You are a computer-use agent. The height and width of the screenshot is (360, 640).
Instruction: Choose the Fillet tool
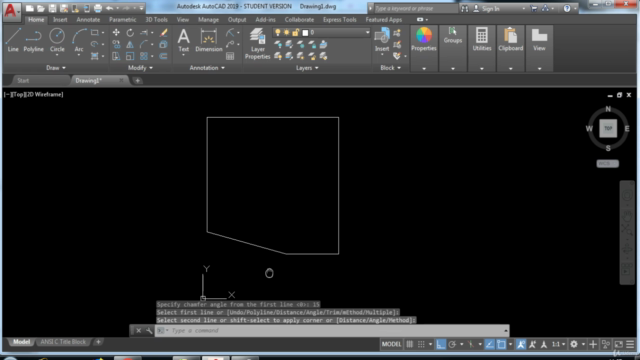click(x=144, y=44)
